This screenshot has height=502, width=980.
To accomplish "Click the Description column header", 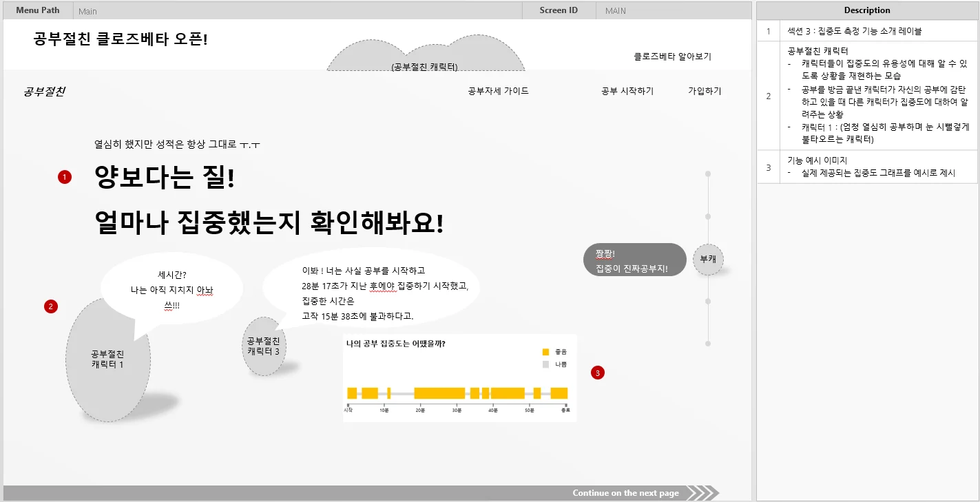I will (x=867, y=10).
